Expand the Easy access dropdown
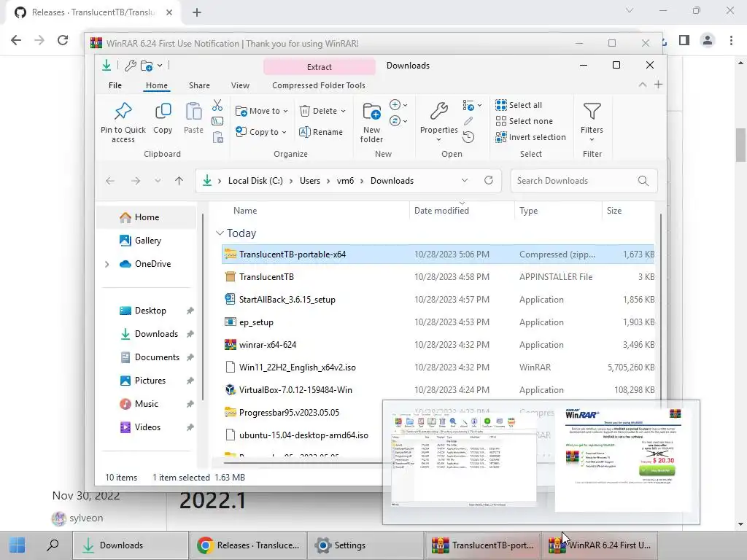747x560 pixels. 399,121
